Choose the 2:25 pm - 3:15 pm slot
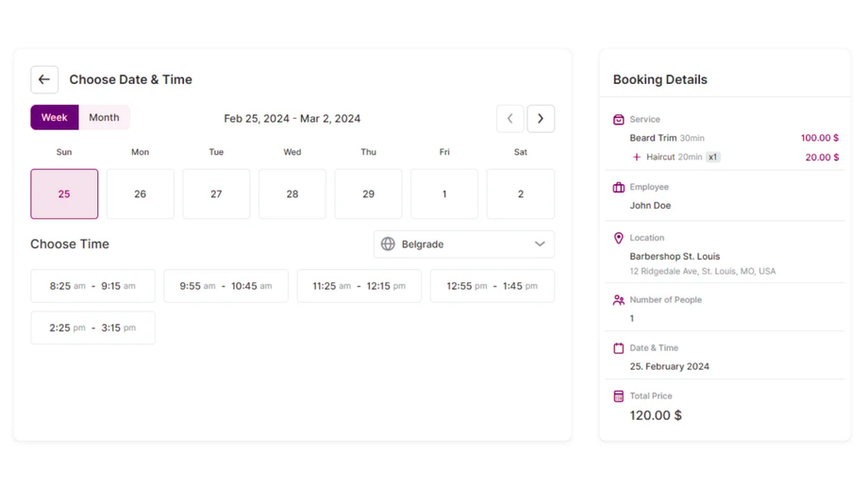 click(92, 328)
